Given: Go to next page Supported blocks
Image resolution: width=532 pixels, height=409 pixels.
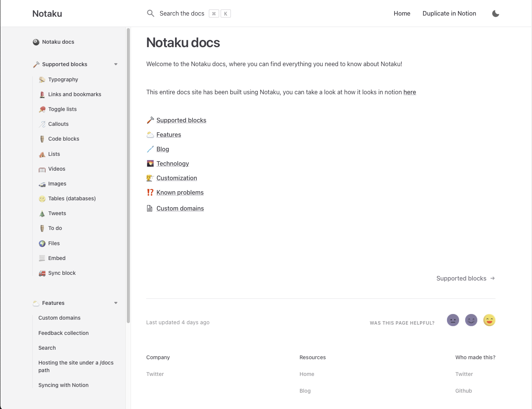Looking at the screenshot, I should 466,278.
